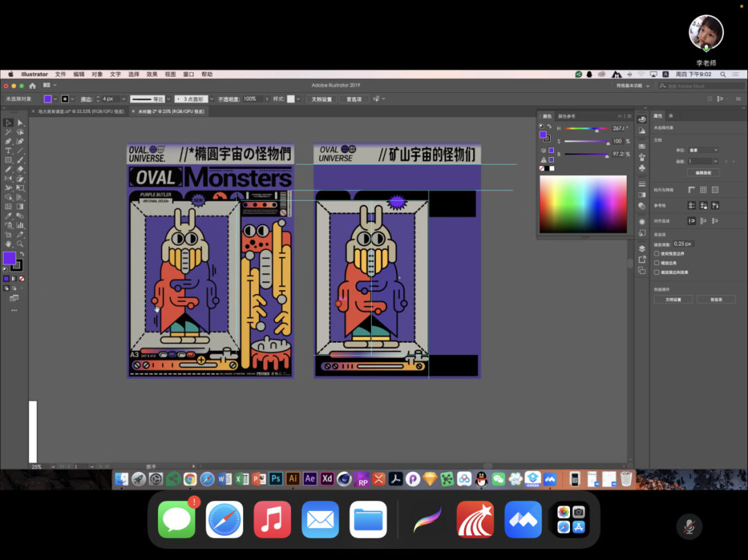Open the 传统基本功能 workspace dropdown
Viewport: 748px width, 560px height.
click(632, 86)
